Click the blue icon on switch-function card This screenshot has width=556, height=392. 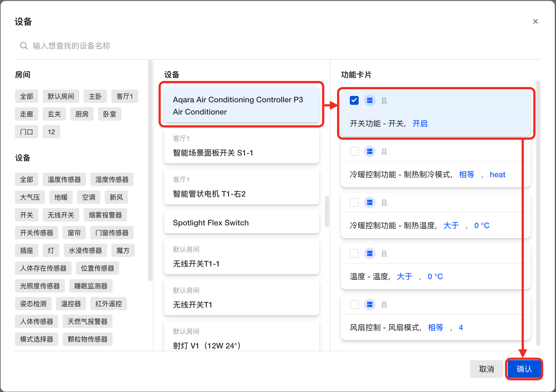click(x=369, y=100)
